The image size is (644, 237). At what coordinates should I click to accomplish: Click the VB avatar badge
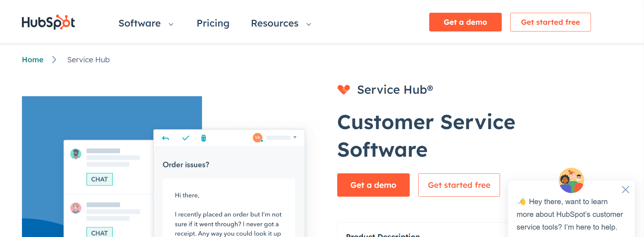[258, 138]
